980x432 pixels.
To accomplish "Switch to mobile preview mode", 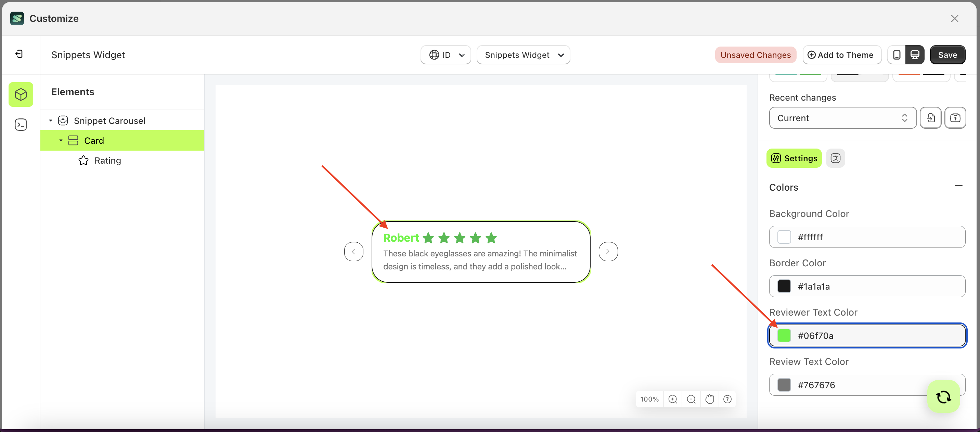I will pyautogui.click(x=897, y=54).
